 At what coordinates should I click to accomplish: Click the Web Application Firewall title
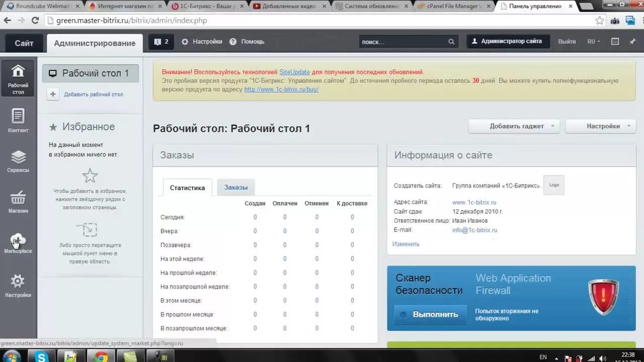pyautogui.click(x=513, y=284)
